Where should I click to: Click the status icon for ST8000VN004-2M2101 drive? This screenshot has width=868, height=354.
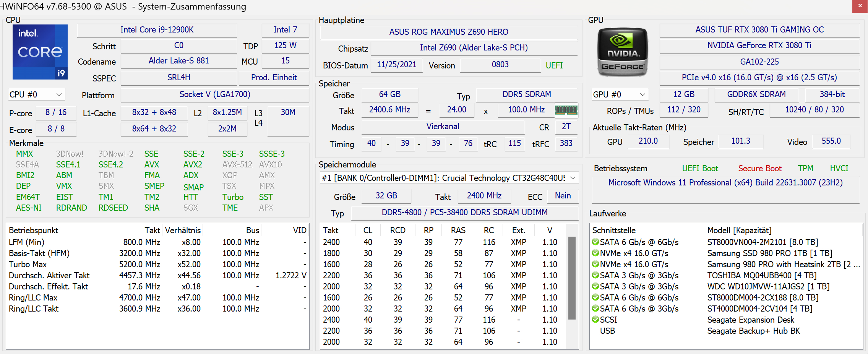(x=595, y=242)
